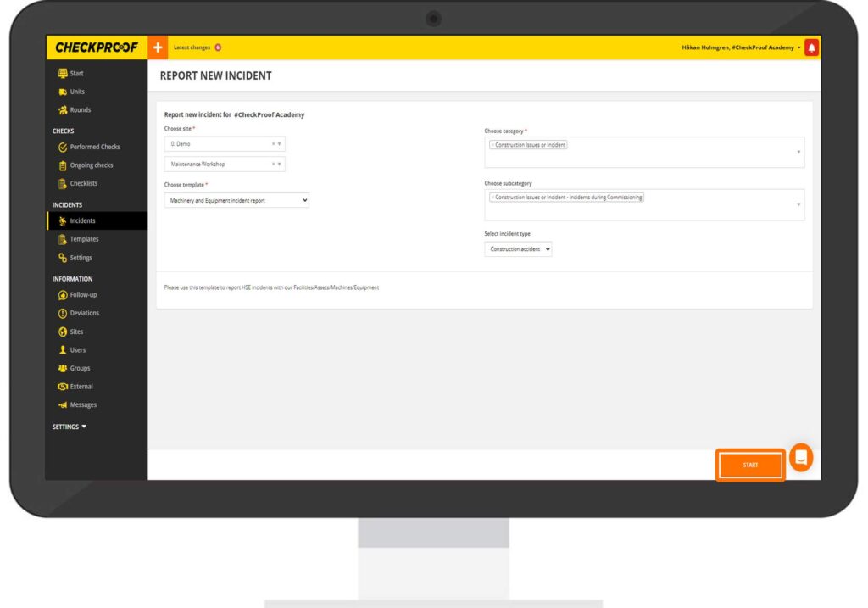Viewport: 868px width, 608px height.
Task: Open the chat support bubble icon
Action: click(x=801, y=458)
